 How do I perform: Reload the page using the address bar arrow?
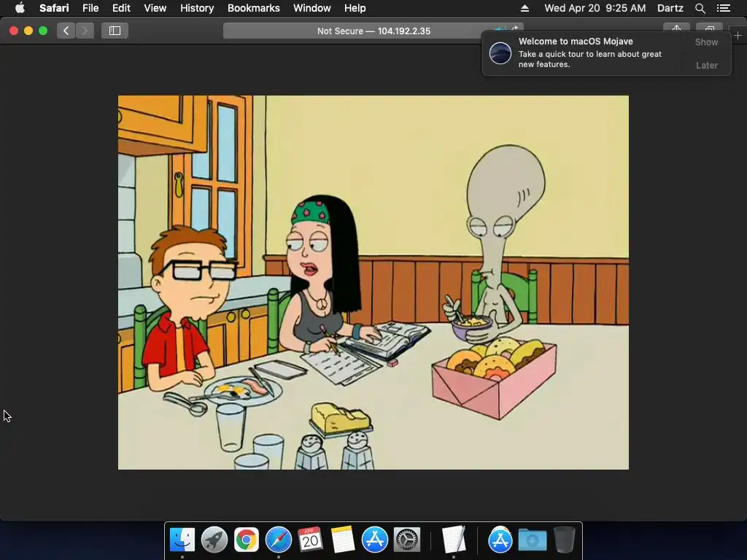click(515, 28)
